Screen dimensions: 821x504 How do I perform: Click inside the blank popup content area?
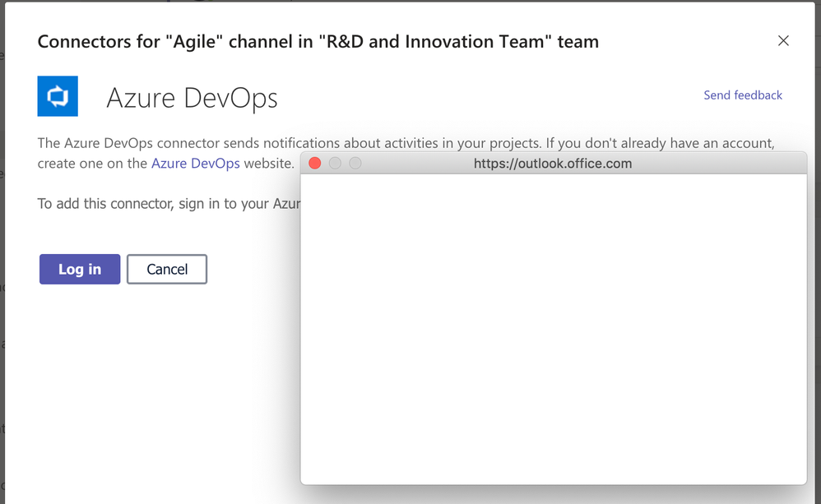pyautogui.click(x=553, y=329)
